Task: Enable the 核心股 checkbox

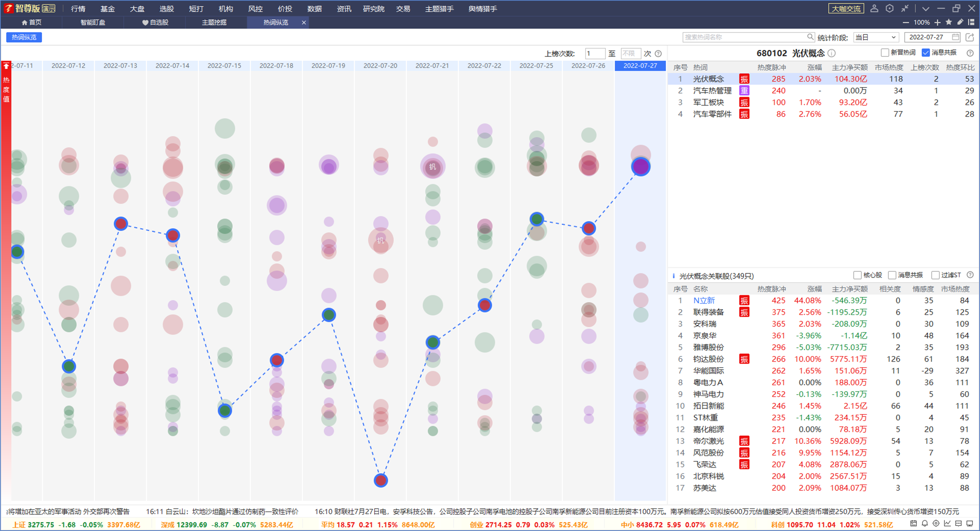Action: click(x=857, y=275)
